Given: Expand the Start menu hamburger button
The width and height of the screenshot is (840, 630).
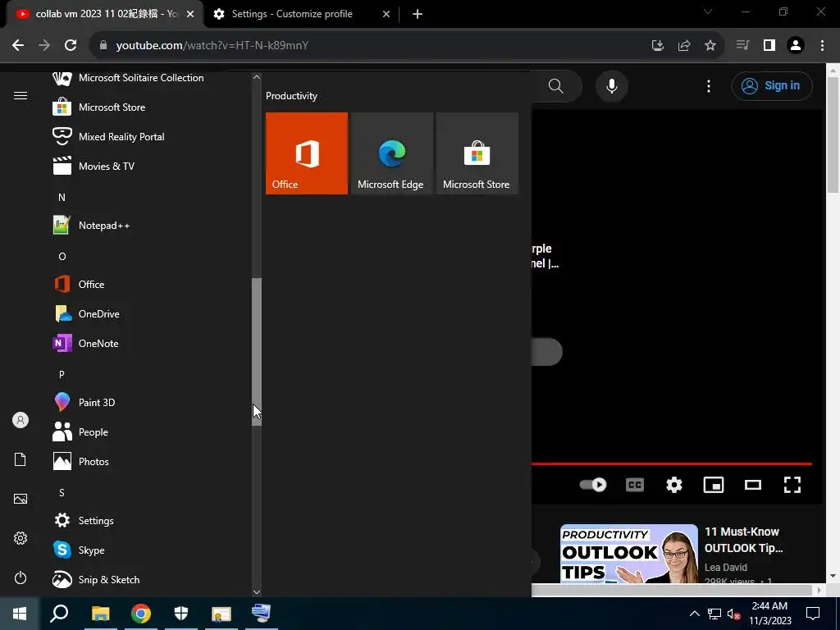Looking at the screenshot, I should pyautogui.click(x=21, y=96).
